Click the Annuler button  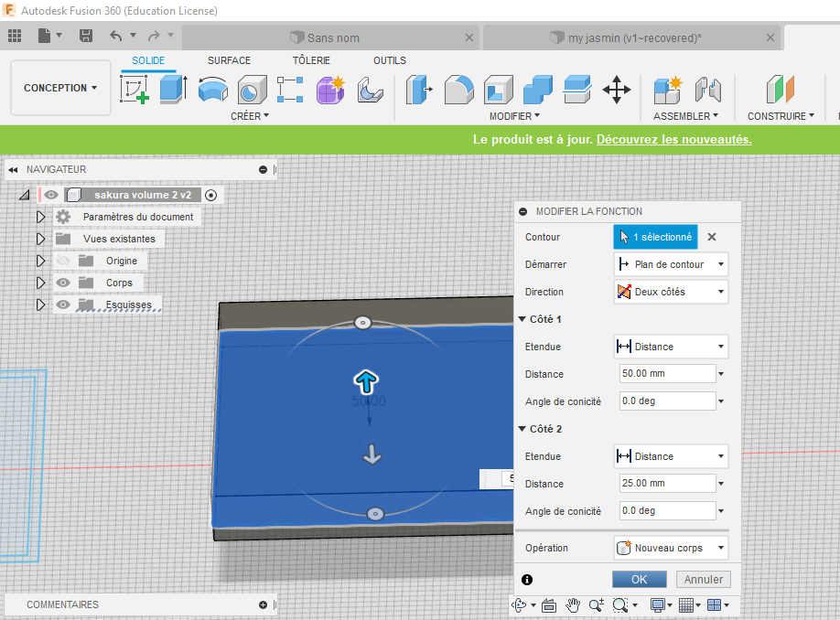(704, 580)
